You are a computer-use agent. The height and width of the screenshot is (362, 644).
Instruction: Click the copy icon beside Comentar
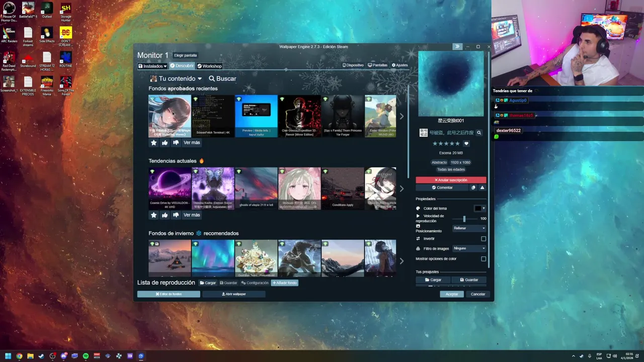473,188
